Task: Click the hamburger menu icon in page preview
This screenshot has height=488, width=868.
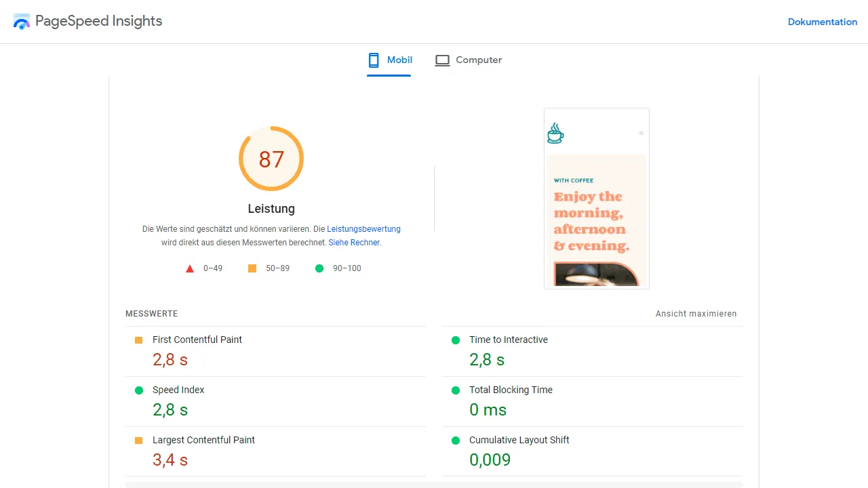Action: tap(641, 133)
